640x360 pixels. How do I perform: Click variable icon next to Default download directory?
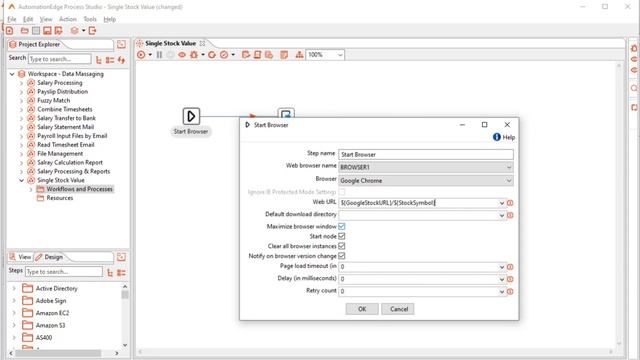coord(510,215)
